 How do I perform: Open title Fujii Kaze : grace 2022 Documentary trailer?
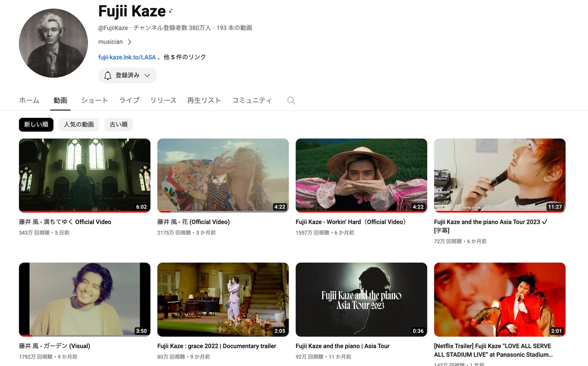[217, 346]
